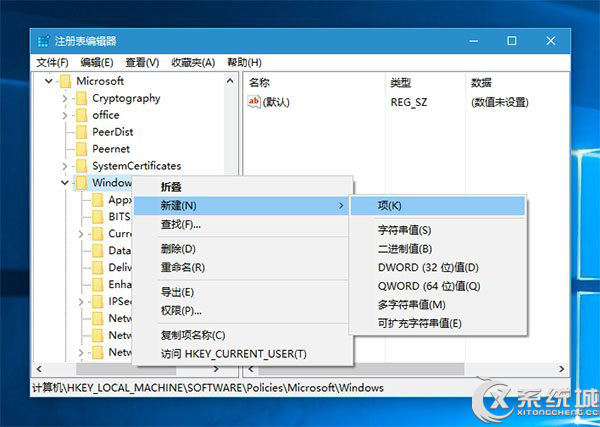Expand the Curr subkey node

pos(81,233)
